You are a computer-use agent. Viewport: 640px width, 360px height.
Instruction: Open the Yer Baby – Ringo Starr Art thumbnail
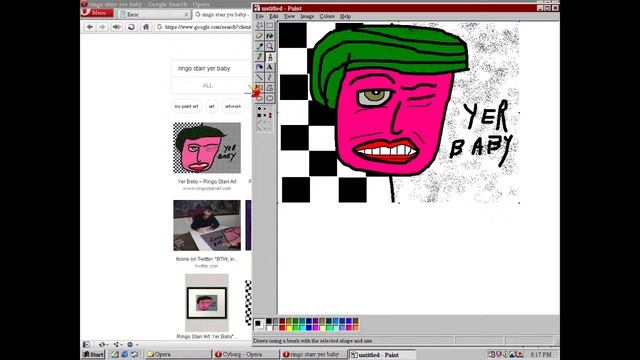point(207,148)
